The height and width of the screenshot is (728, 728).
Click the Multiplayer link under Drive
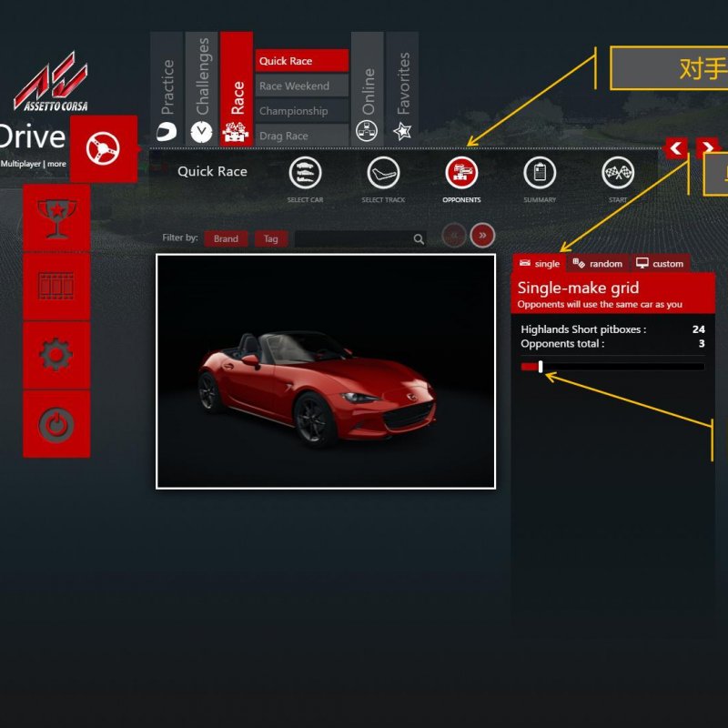(x=21, y=164)
